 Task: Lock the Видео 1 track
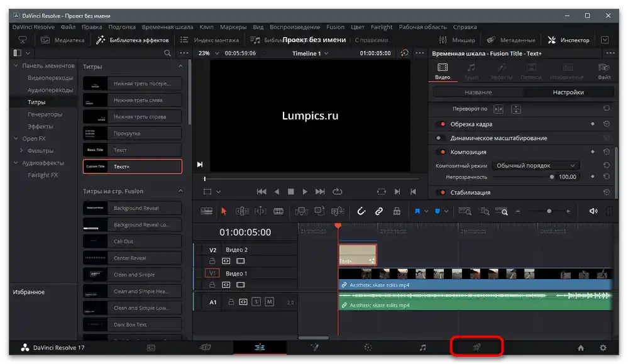click(212, 285)
